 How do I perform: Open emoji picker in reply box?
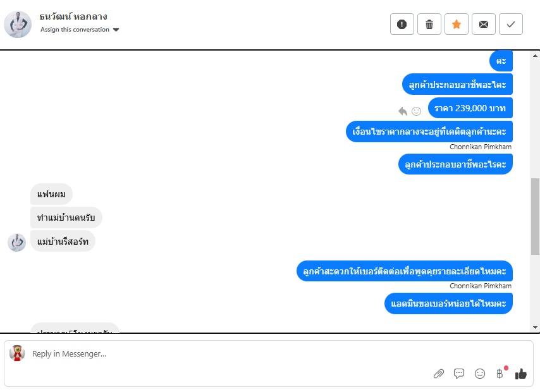point(480,374)
